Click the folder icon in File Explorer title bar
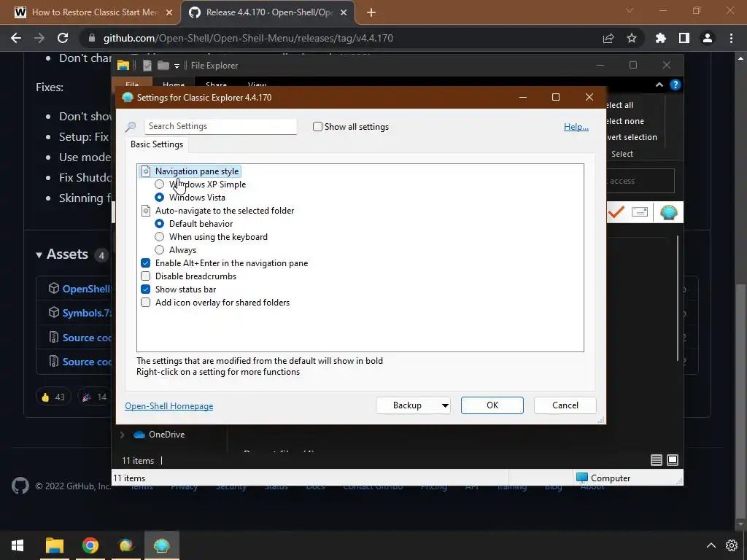This screenshot has width=747, height=560. click(123, 65)
